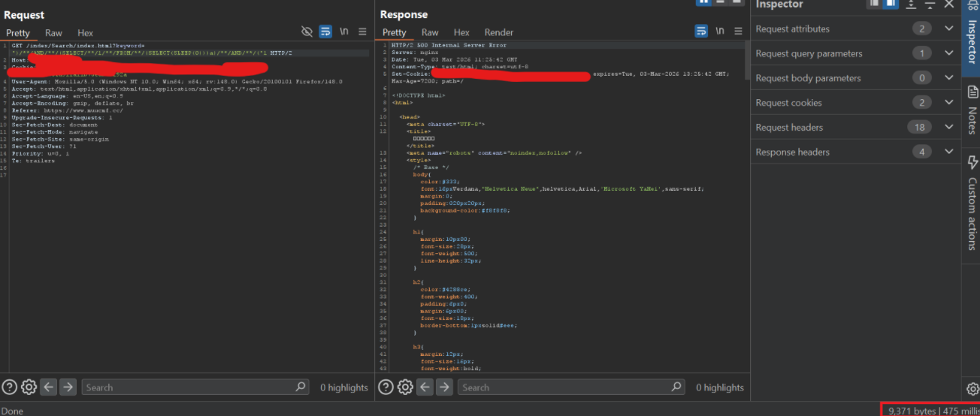Go to previous match in Response search
980x416 pixels.
click(425, 387)
